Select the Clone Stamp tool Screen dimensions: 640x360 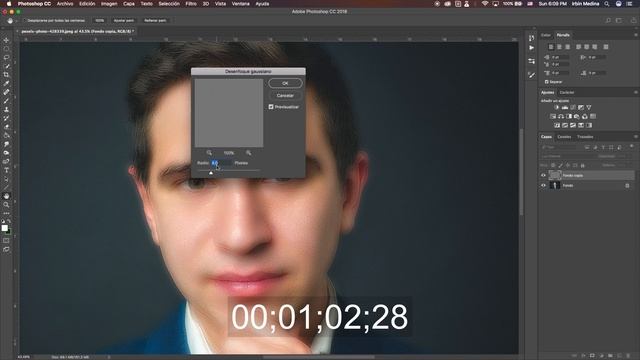[6, 109]
